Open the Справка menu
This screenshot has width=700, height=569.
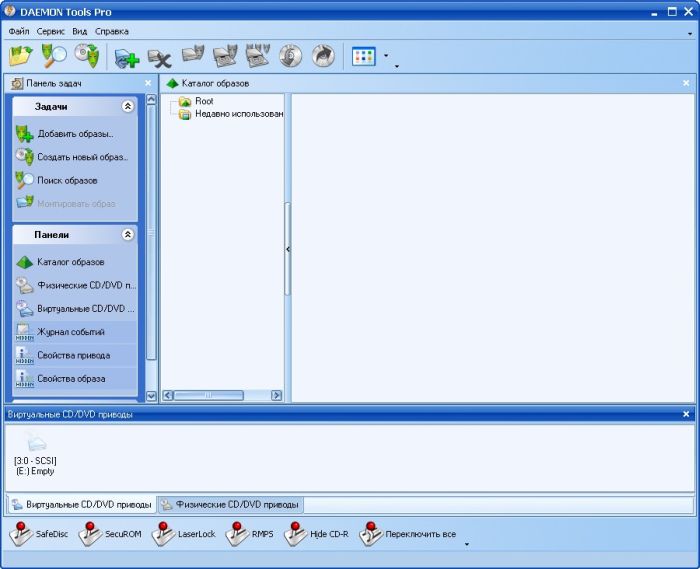(x=112, y=32)
